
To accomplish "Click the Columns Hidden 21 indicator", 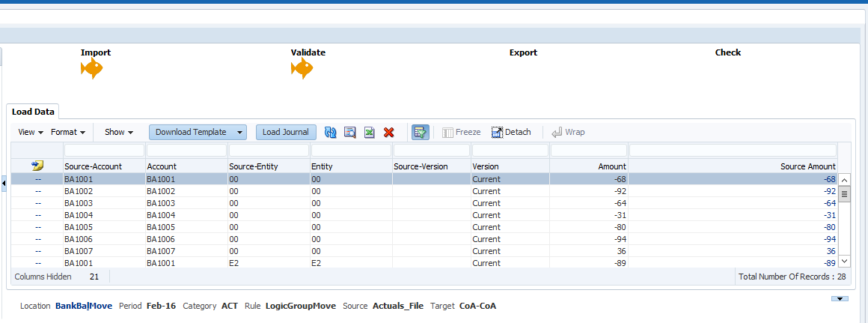I will (x=57, y=276).
